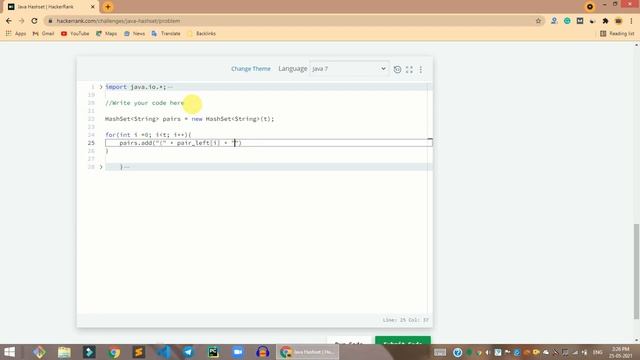Click the page vertical scrollbar thumb
Image resolution: width=640 pixels, height=360 pixels.
tap(637, 271)
